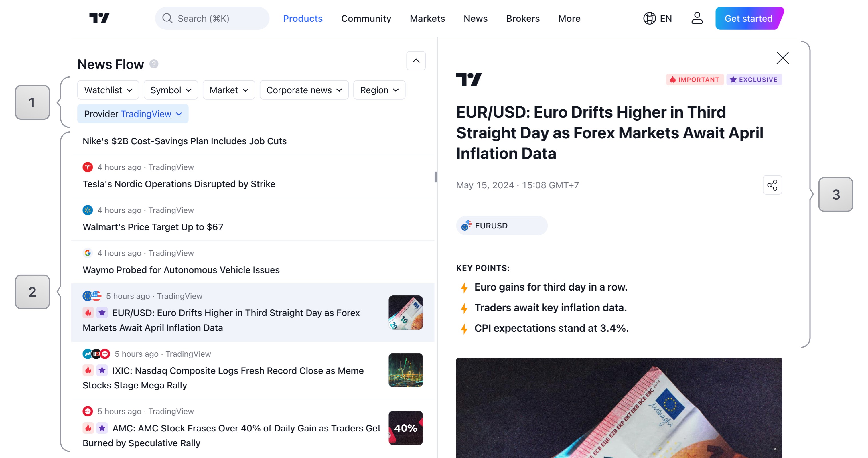Click the Get started button
This screenshot has height=458, width=868.
[x=748, y=19]
